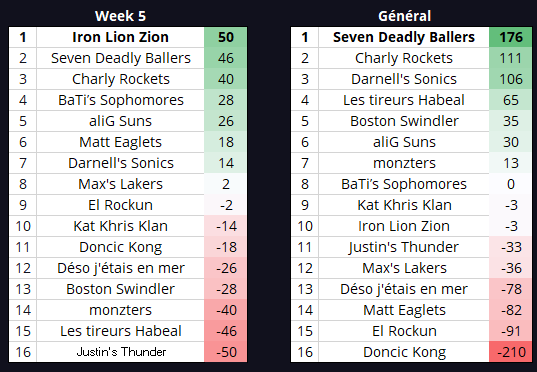Select Kat Khris Klan in Général table
The height and width of the screenshot is (372, 537).
click(x=404, y=205)
